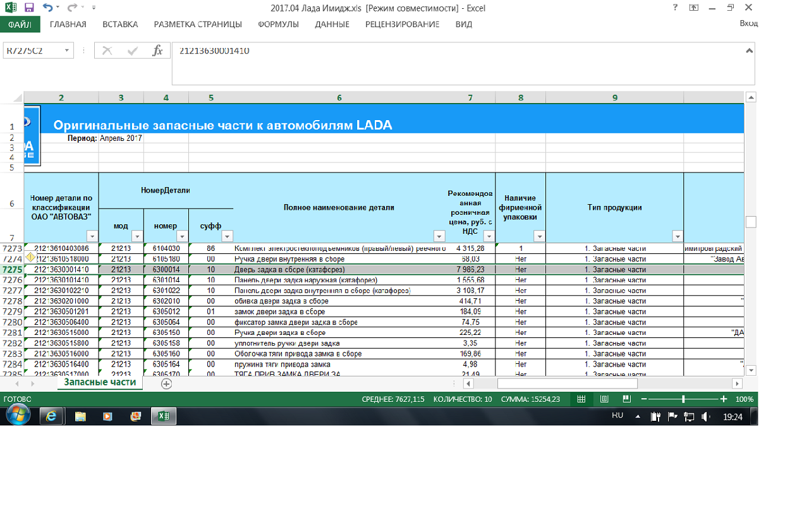The height and width of the screenshot is (532, 809).
Task: Cancel formula entry with the X icon
Action: coord(107,51)
